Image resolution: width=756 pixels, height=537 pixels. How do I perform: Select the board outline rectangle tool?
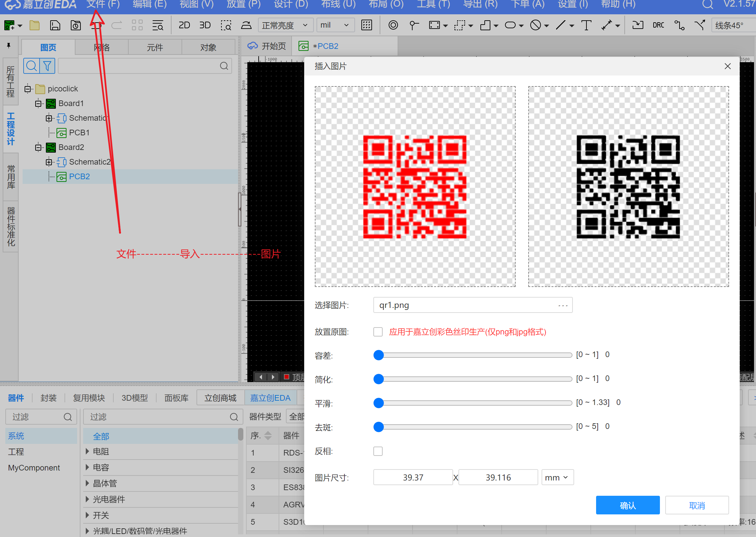pyautogui.click(x=435, y=25)
